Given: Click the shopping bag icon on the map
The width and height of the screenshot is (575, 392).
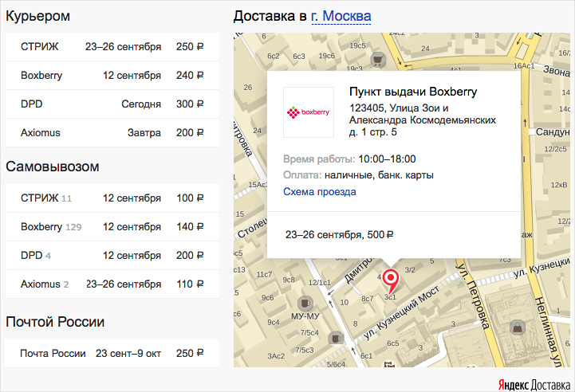Looking at the screenshot, I should (x=518, y=327).
